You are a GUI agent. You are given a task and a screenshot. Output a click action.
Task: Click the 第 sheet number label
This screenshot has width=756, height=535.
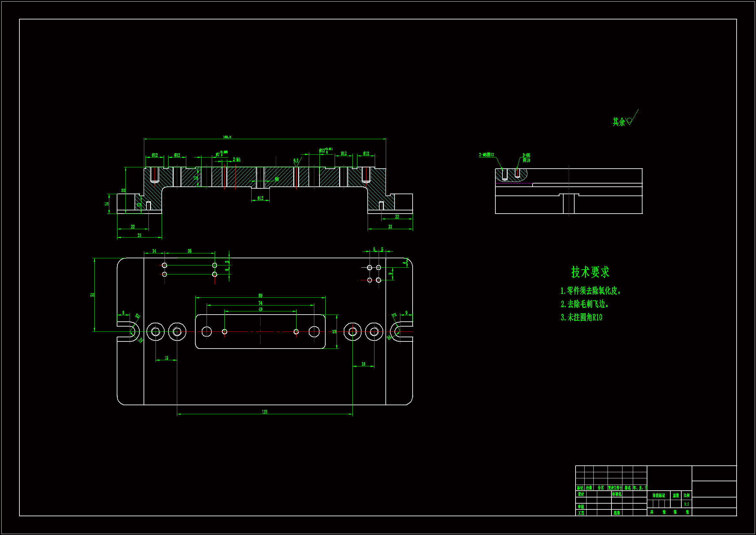pyautogui.click(x=675, y=512)
